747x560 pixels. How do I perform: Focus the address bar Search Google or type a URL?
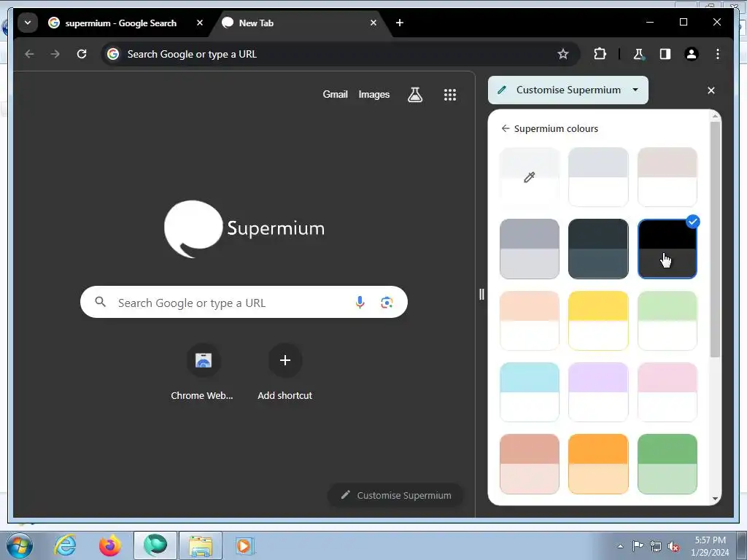(340, 54)
